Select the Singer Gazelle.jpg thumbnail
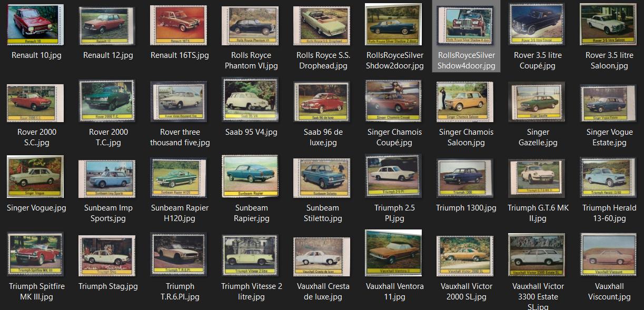The image size is (644, 310). (537, 102)
